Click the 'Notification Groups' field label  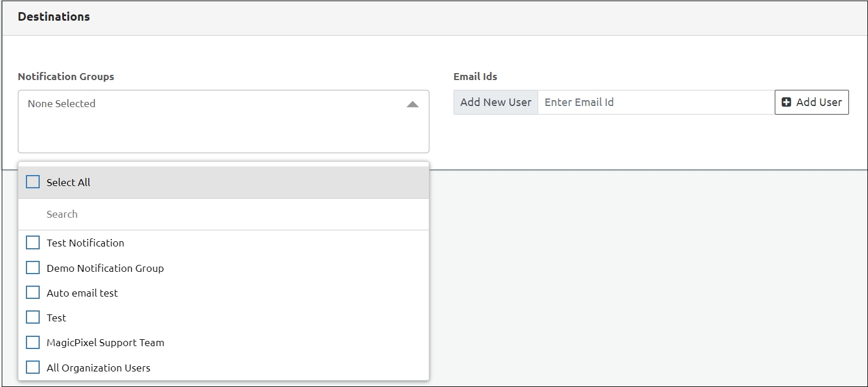point(66,77)
